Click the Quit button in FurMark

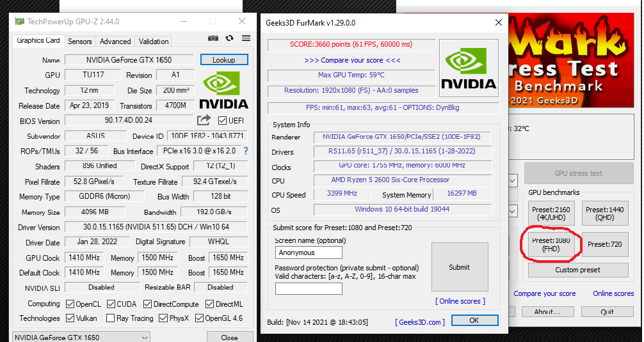[607, 312]
